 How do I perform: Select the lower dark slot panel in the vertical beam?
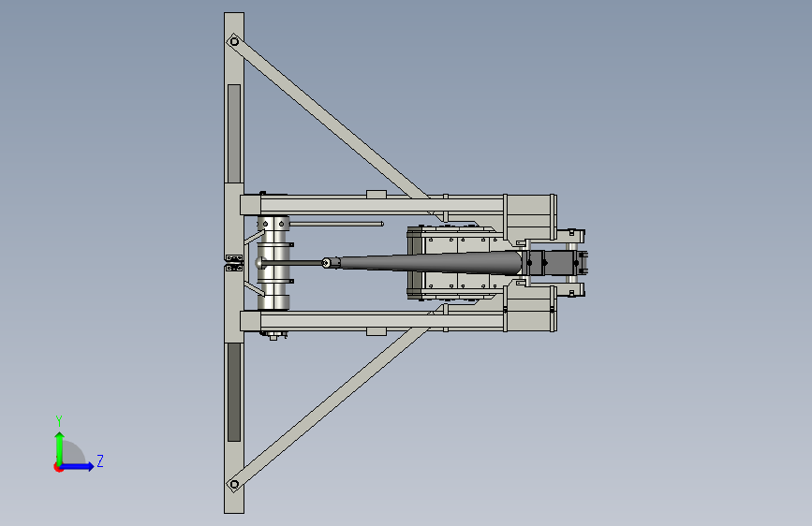click(x=234, y=392)
